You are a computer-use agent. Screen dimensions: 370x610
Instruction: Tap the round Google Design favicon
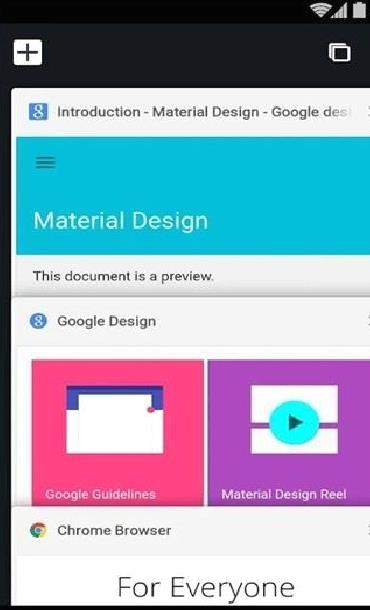[x=38, y=321]
